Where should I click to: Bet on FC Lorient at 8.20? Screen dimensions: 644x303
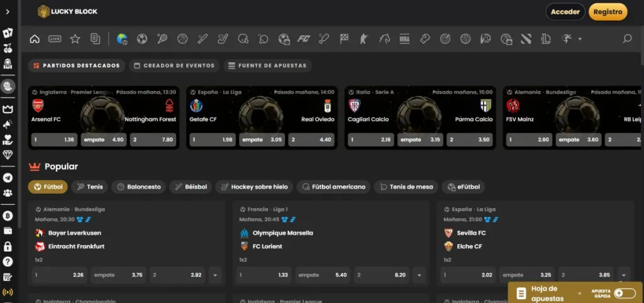382,275
